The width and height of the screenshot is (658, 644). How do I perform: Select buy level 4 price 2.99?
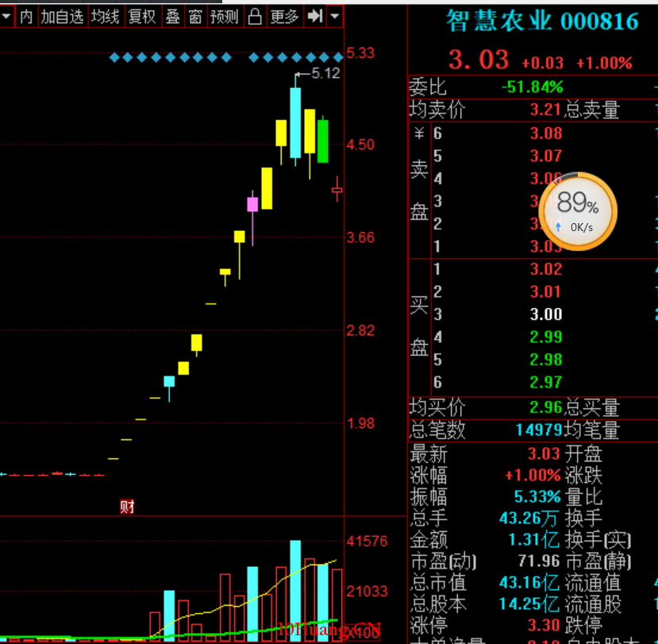pyautogui.click(x=546, y=337)
